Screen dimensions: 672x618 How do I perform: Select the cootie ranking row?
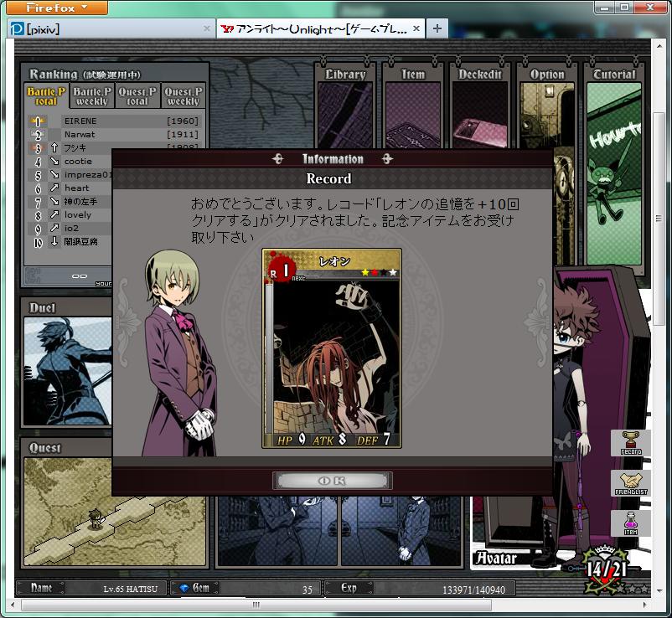[70, 162]
